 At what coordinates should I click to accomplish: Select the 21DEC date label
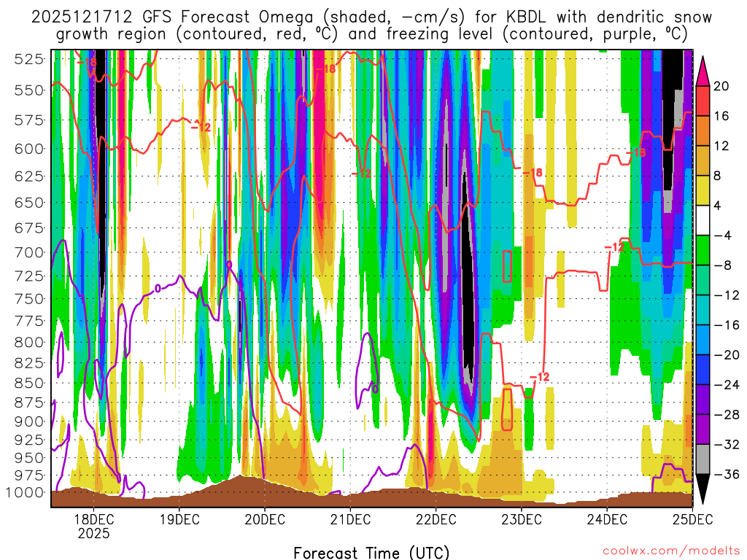(x=350, y=519)
